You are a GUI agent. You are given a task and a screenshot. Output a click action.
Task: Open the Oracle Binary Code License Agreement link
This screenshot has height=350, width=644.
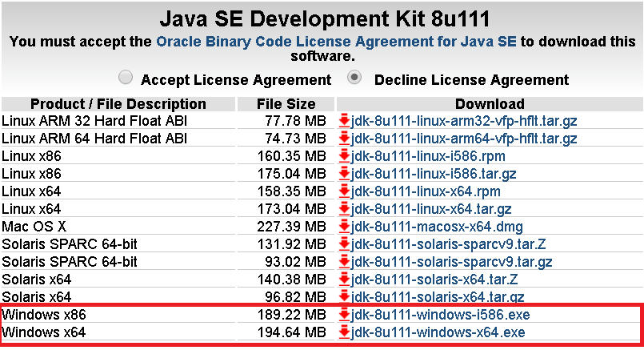click(336, 42)
